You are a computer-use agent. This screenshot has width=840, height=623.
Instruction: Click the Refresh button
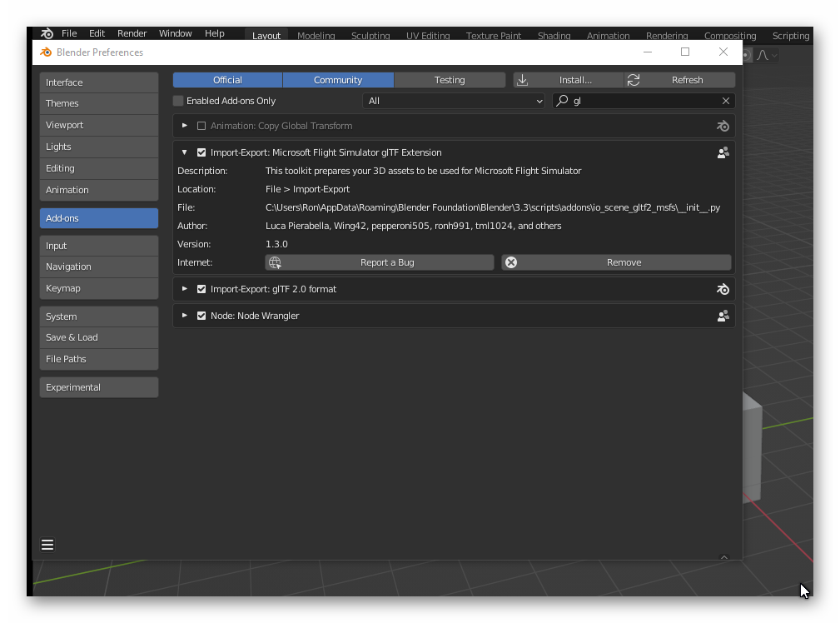click(x=680, y=80)
